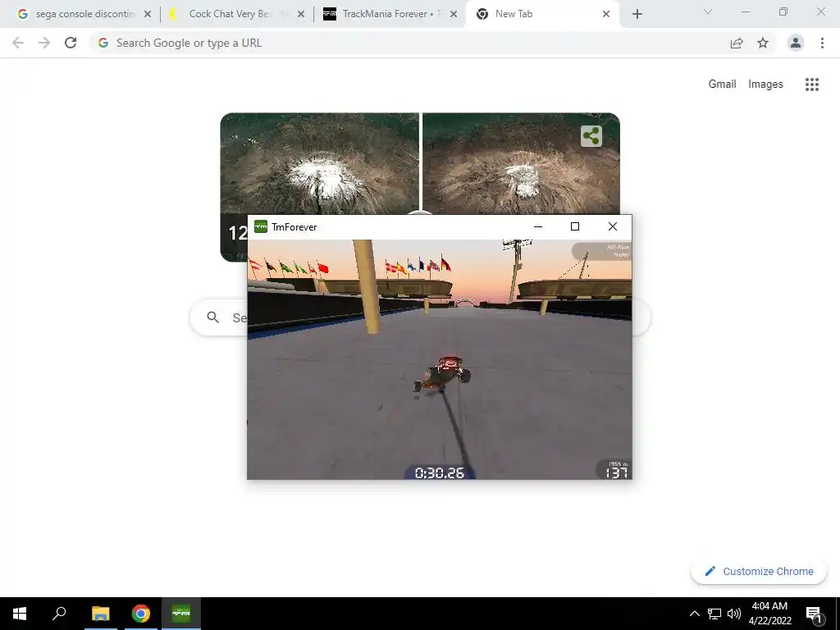Close the sega console tab
This screenshot has height=630, width=840.
pos(148,15)
